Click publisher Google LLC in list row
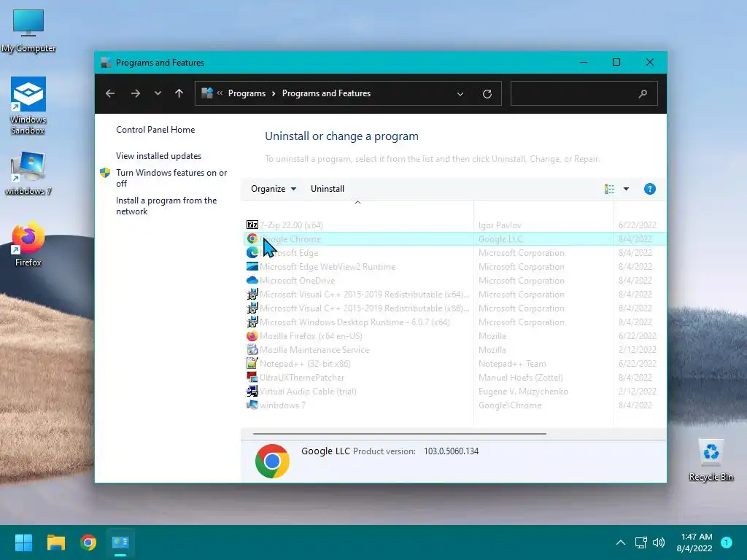The width and height of the screenshot is (747, 560). [x=500, y=239]
